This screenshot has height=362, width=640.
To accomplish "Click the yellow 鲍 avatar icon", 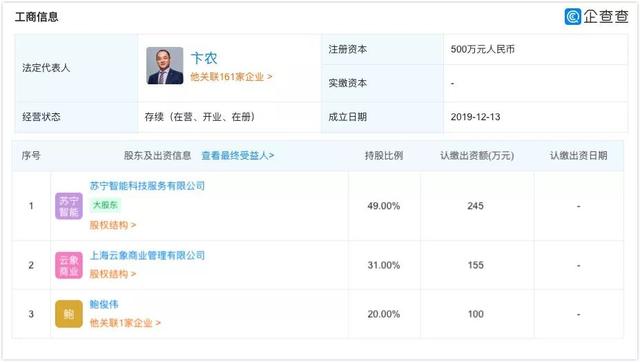I will (x=69, y=314).
